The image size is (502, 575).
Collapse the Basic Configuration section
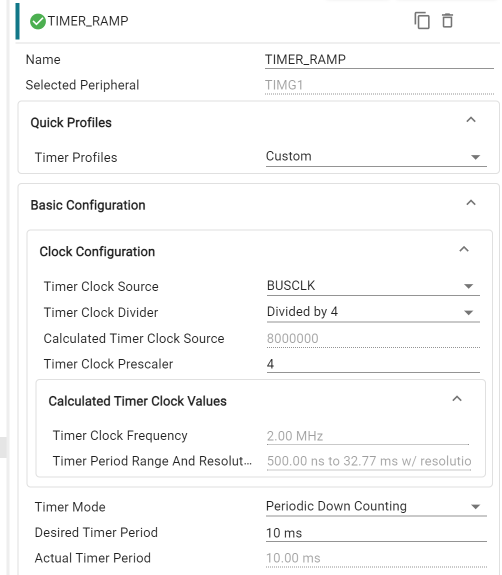coord(471,203)
